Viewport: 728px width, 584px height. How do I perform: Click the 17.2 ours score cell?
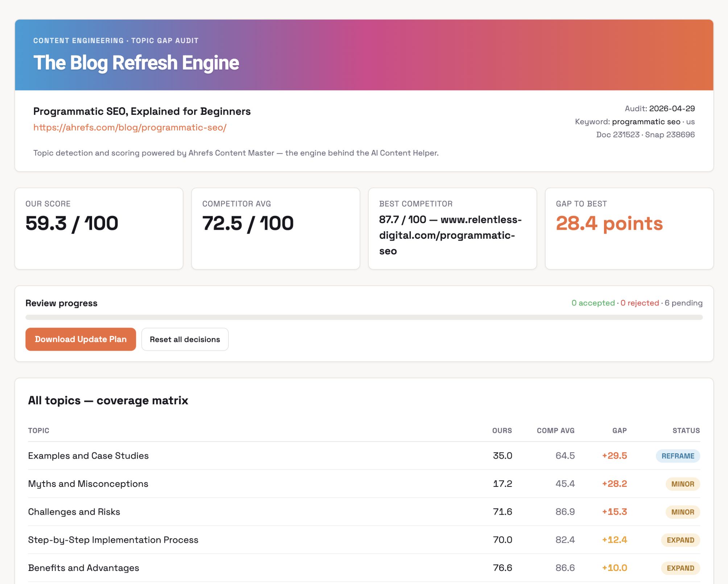[502, 484]
